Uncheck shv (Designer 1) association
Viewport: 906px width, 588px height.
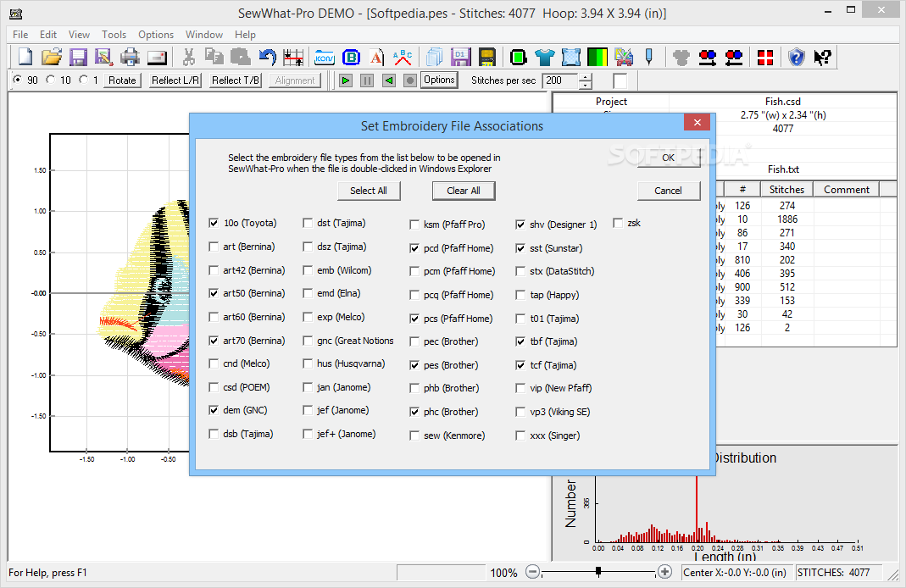coord(520,225)
